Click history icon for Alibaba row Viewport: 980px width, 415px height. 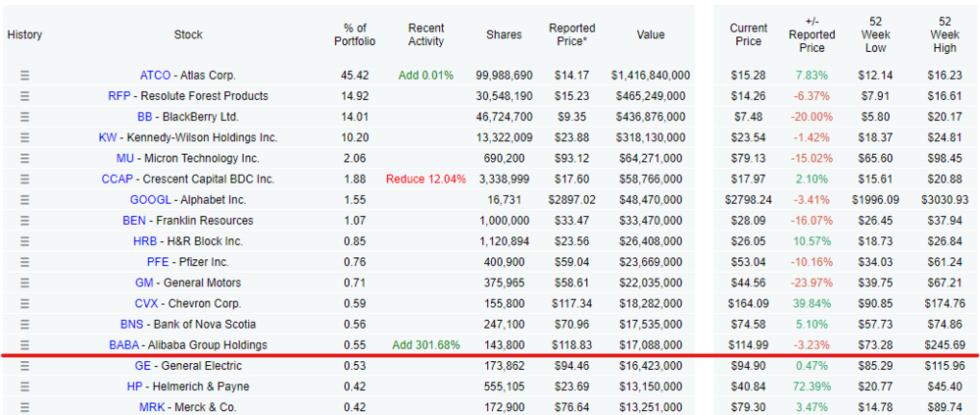coord(24,345)
